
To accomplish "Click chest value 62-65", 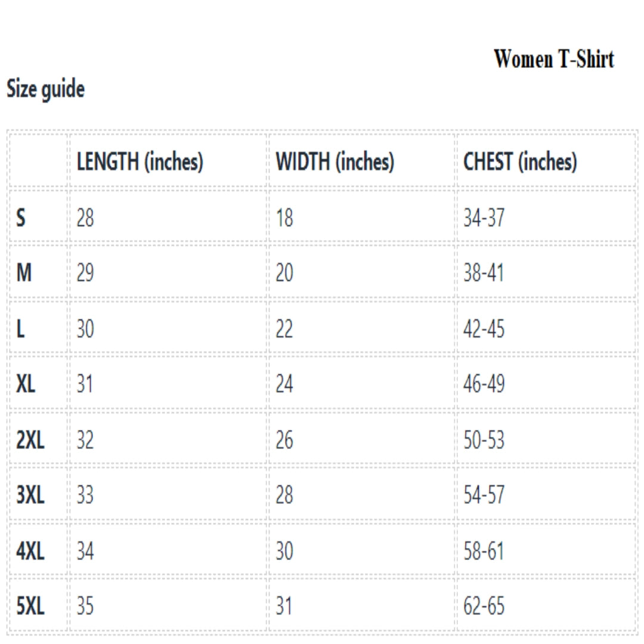I will (484, 606).
